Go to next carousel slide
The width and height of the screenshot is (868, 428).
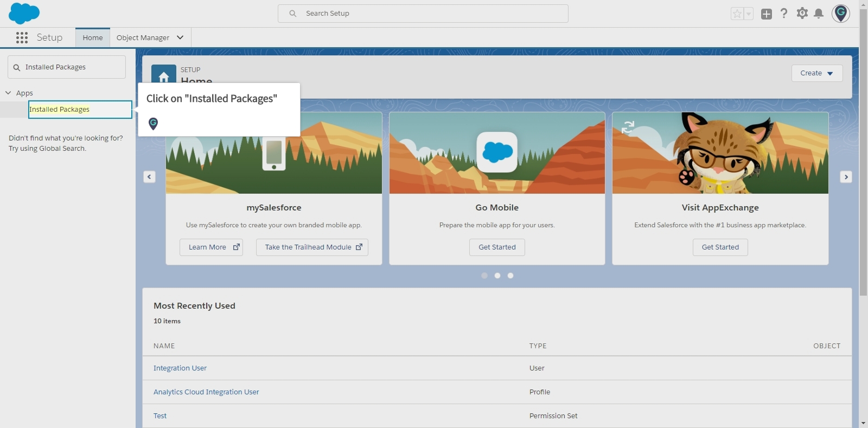tap(846, 177)
